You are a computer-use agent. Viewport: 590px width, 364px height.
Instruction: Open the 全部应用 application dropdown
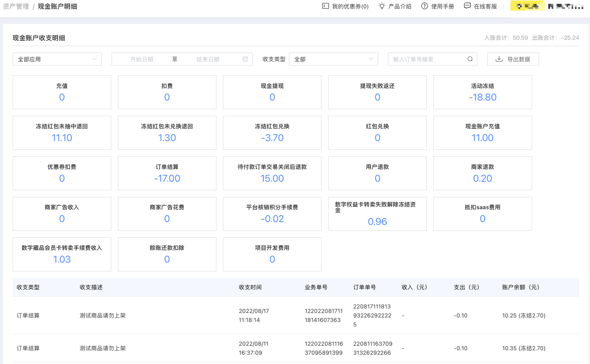(57, 59)
